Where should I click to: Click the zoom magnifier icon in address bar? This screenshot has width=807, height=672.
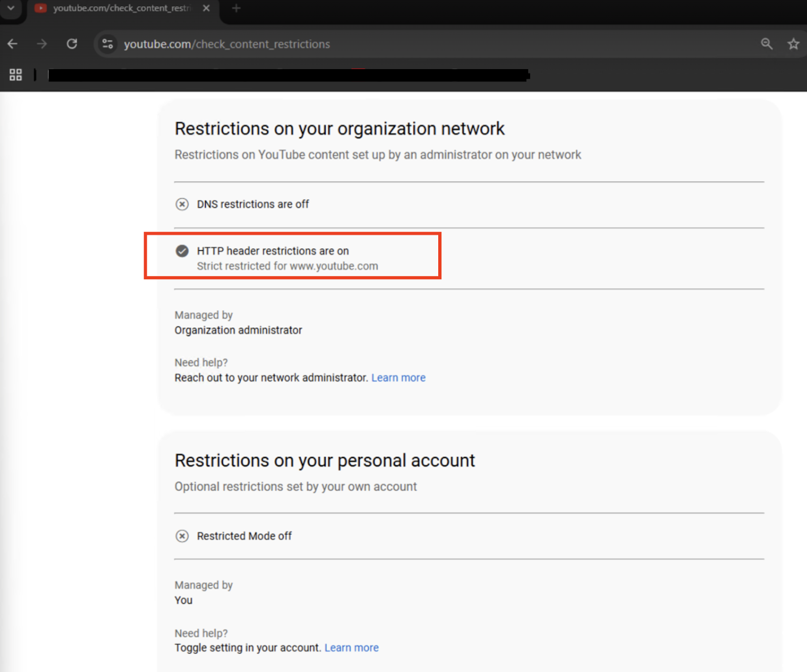pyautogui.click(x=767, y=44)
